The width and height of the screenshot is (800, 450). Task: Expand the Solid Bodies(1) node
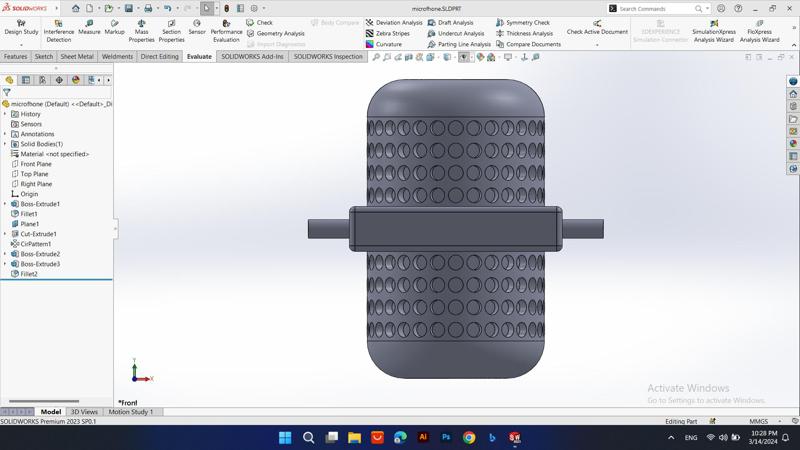click(5, 144)
